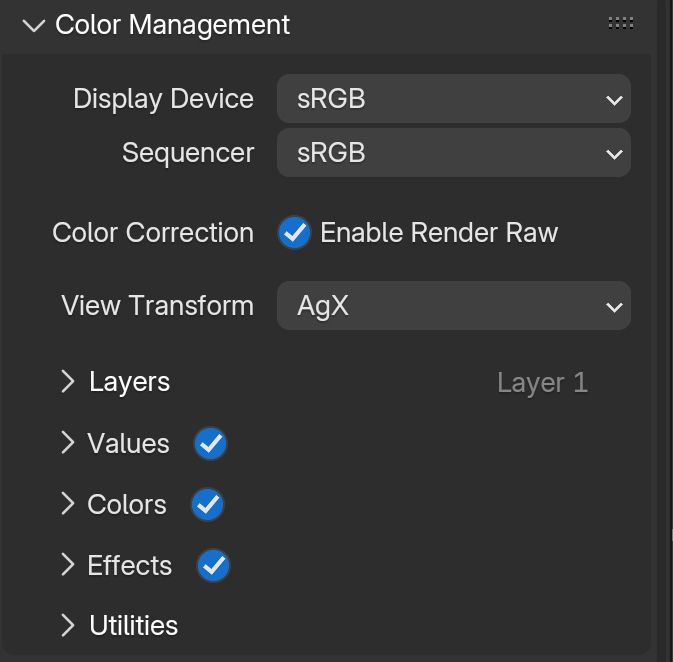Turn off the Effects checkbox
673x662 pixels.
[213, 566]
